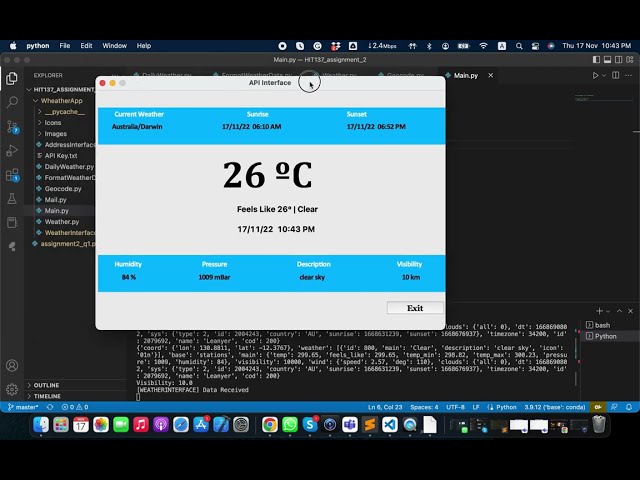Open Run and Debug view
Screen dimensions: 640x480
[12, 151]
